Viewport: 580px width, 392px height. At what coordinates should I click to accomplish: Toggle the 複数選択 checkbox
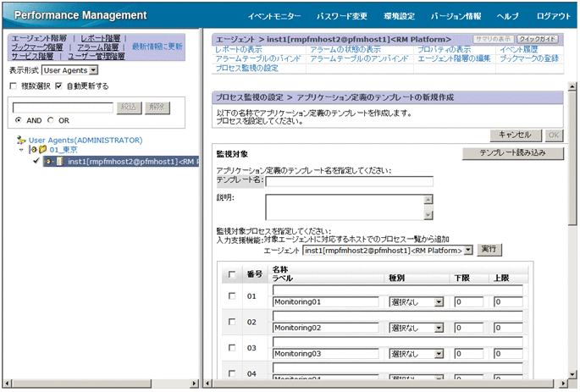pyautogui.click(x=14, y=86)
